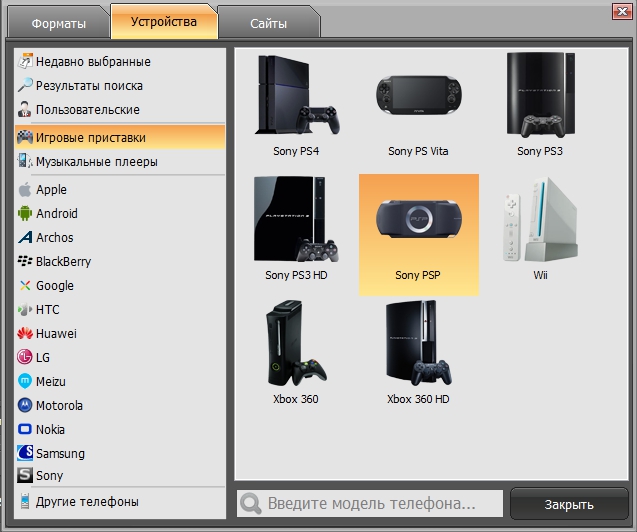637x532 pixels.
Task: Choose the Xbox 360 console image
Action: click(296, 343)
